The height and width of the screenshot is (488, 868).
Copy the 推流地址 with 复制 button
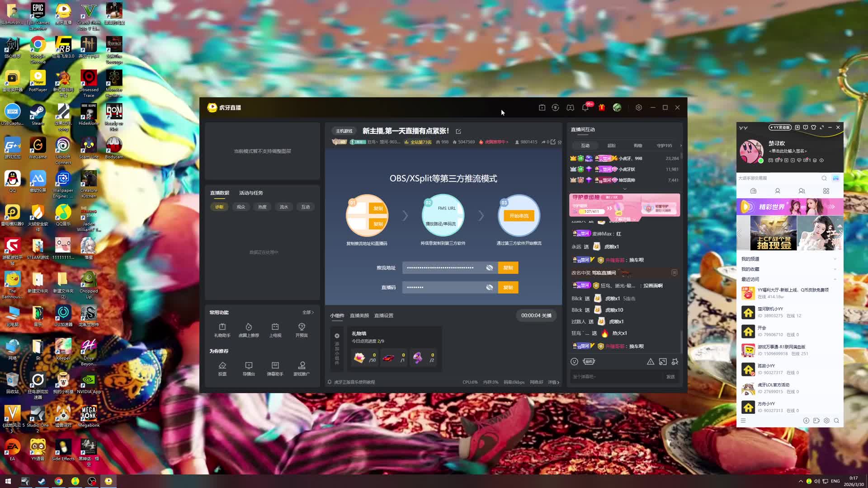[508, 268]
